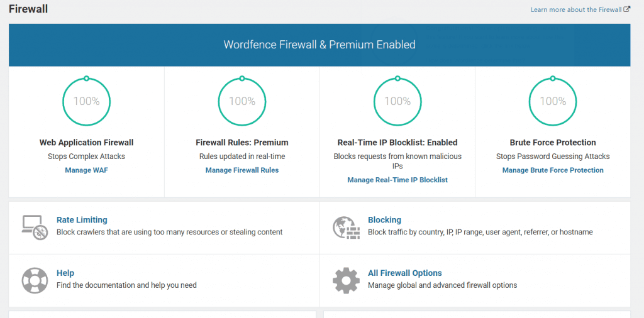Image resolution: width=644 pixels, height=318 pixels.
Task: Click the Web Application Firewall 100% circle
Action: tap(86, 101)
